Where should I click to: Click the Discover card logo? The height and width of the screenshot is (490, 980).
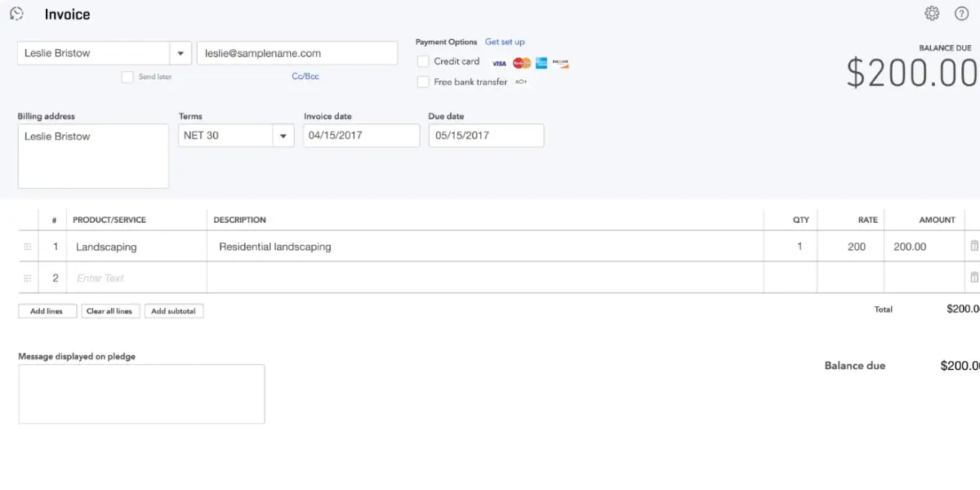tap(560, 63)
